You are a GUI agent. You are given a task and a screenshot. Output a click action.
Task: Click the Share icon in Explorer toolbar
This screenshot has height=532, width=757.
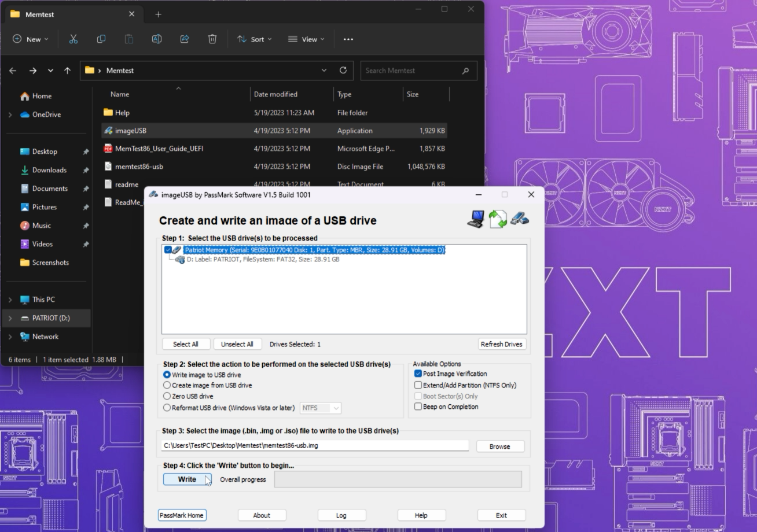(x=184, y=39)
